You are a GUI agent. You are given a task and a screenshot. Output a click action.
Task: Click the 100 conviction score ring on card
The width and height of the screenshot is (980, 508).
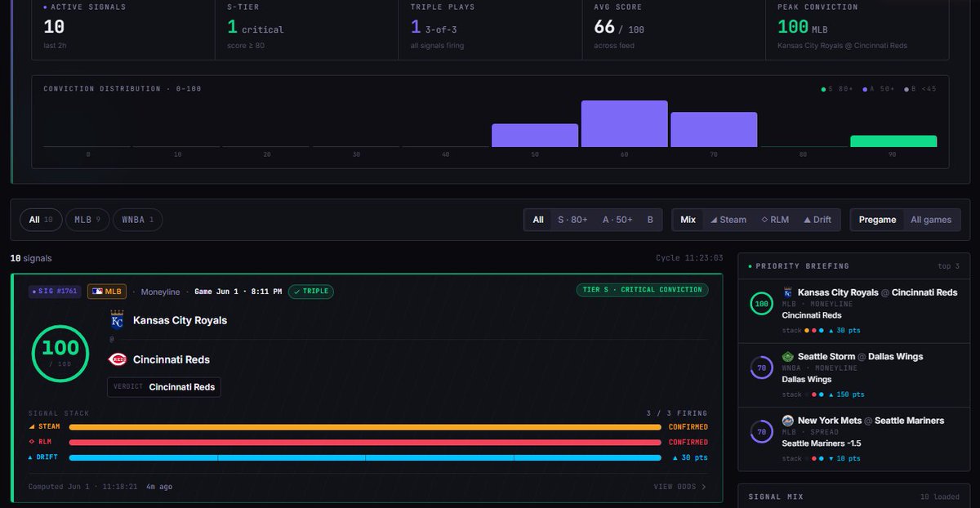point(60,354)
